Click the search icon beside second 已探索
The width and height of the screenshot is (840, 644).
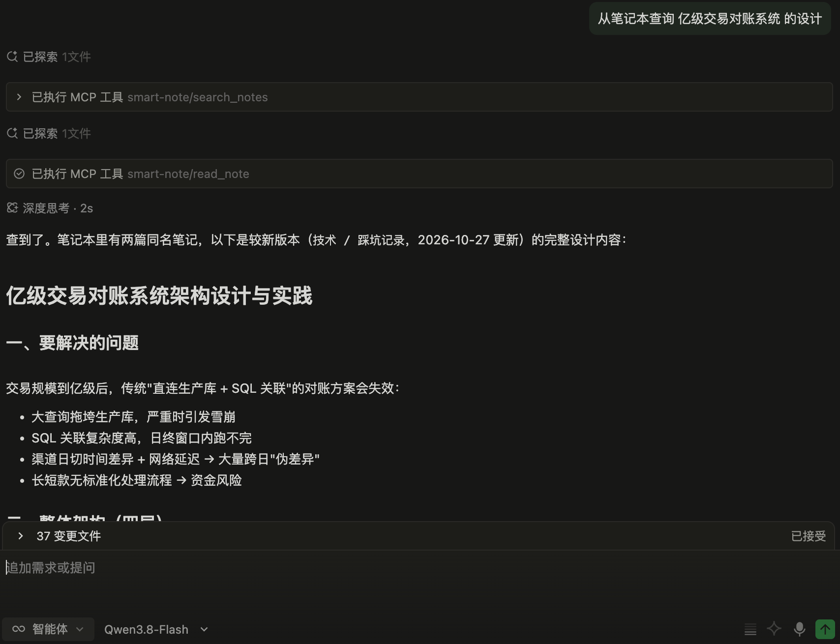[12, 133]
